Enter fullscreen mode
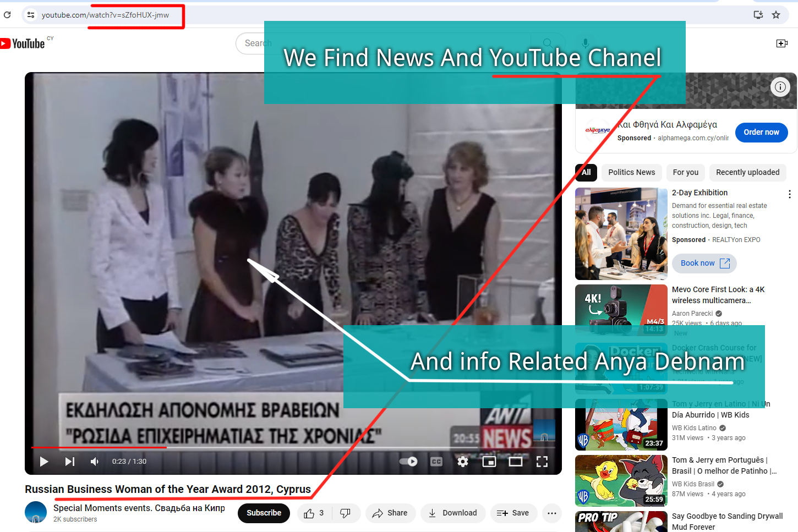Viewport: 798px width, 532px height. [x=542, y=462]
